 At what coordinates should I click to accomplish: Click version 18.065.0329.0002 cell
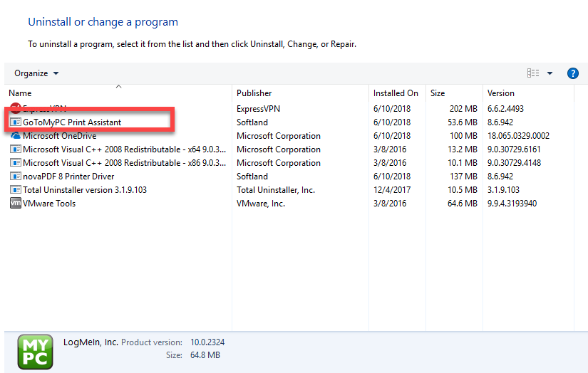518,135
